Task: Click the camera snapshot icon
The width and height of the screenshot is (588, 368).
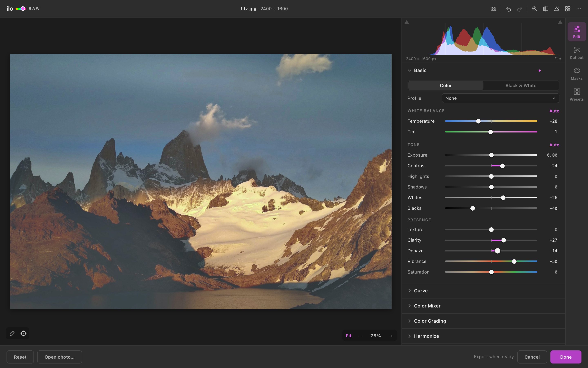Action: [493, 9]
